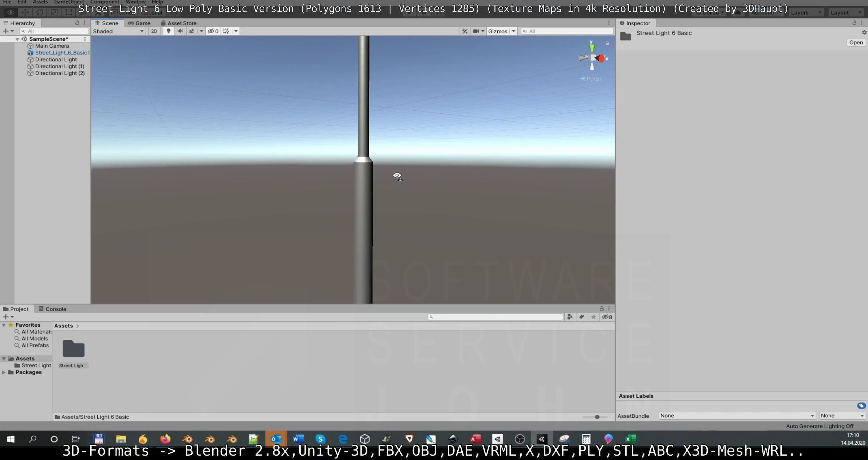Click Search by Label tag icon
This screenshot has height=460, width=868.
581,317
